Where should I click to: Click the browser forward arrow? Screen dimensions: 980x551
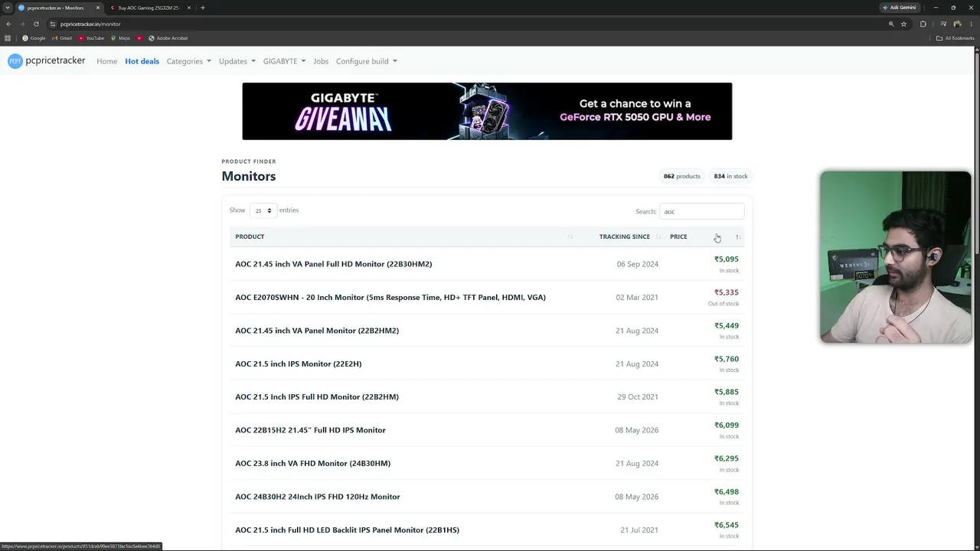click(x=22, y=24)
